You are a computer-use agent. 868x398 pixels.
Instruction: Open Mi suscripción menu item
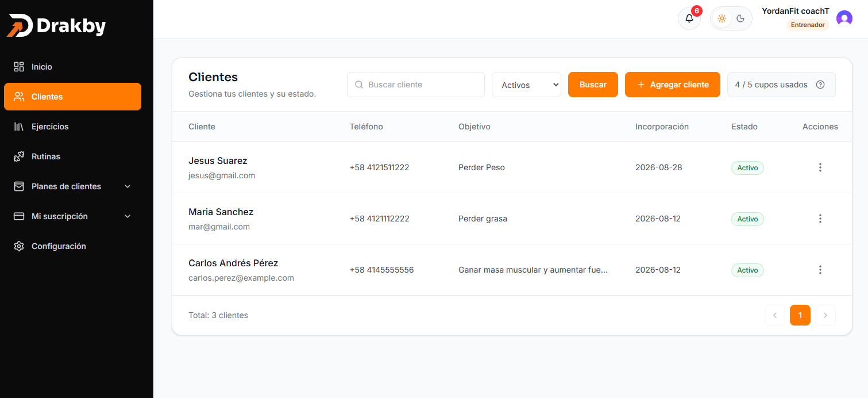pyautogui.click(x=72, y=216)
